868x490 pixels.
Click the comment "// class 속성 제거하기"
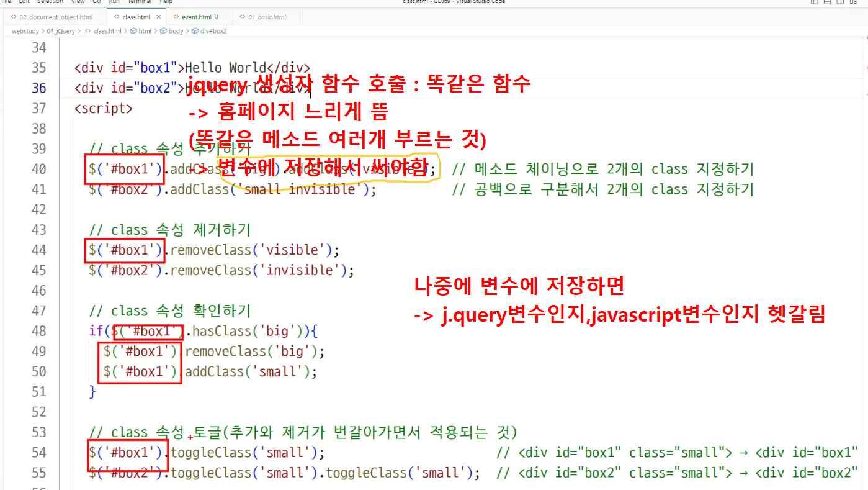tap(170, 230)
